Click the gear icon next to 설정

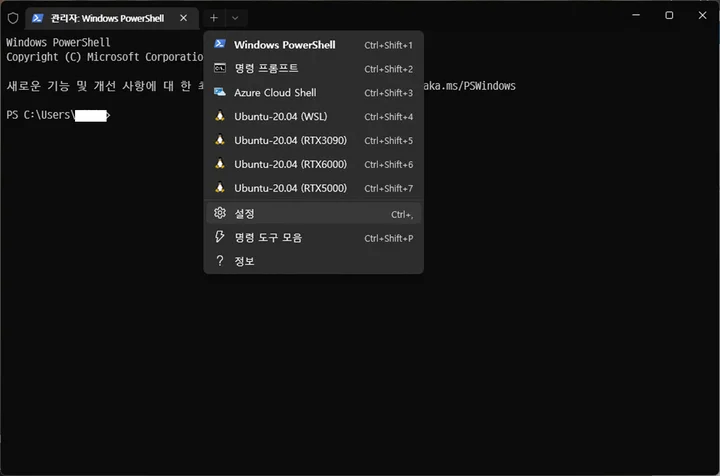click(220, 213)
